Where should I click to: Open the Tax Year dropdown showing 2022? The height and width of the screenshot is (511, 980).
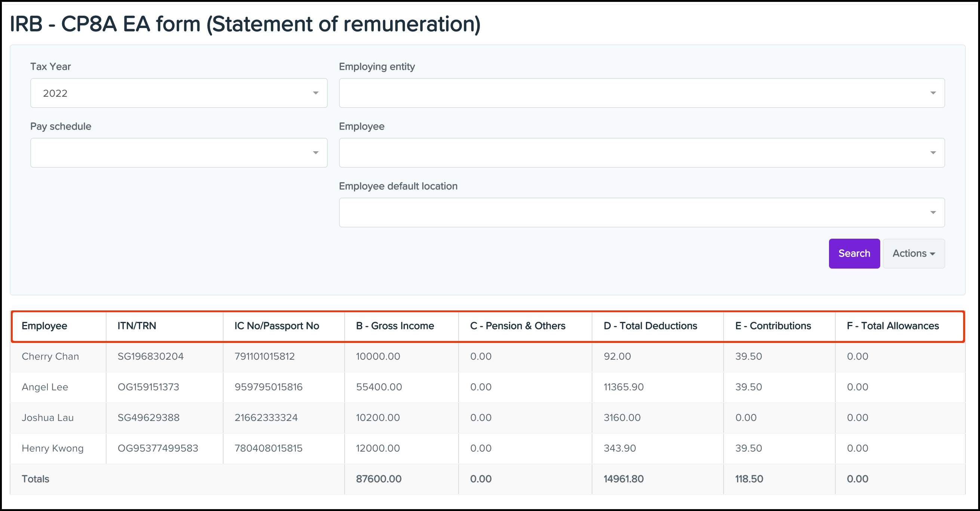(179, 93)
